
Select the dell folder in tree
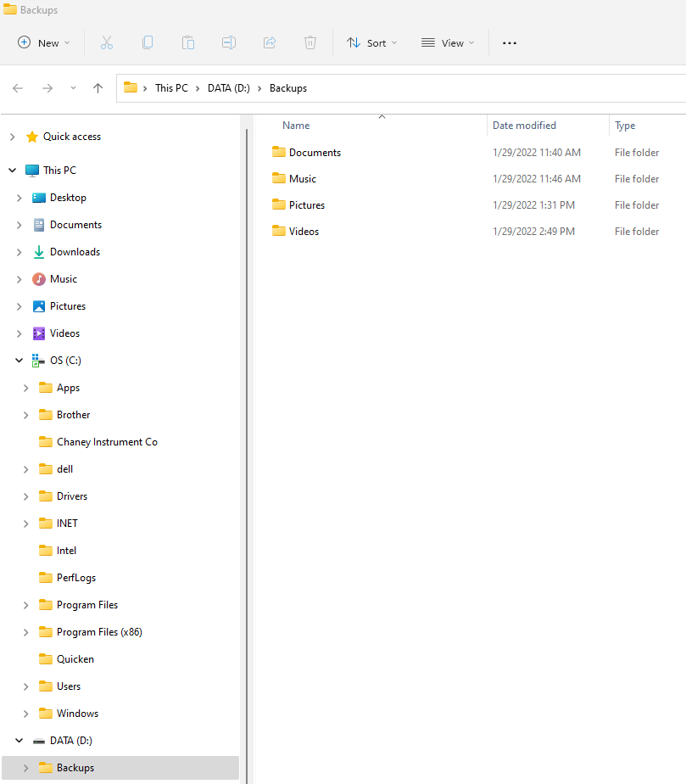[65, 469]
